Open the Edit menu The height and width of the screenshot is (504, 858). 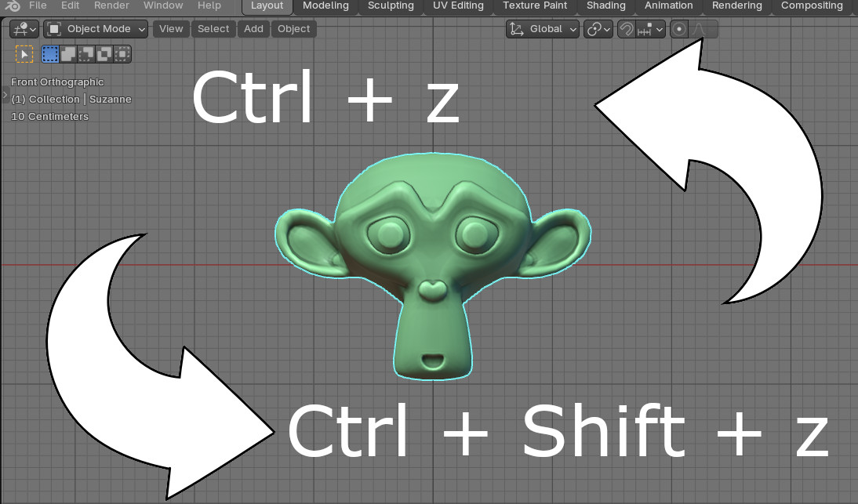70,6
